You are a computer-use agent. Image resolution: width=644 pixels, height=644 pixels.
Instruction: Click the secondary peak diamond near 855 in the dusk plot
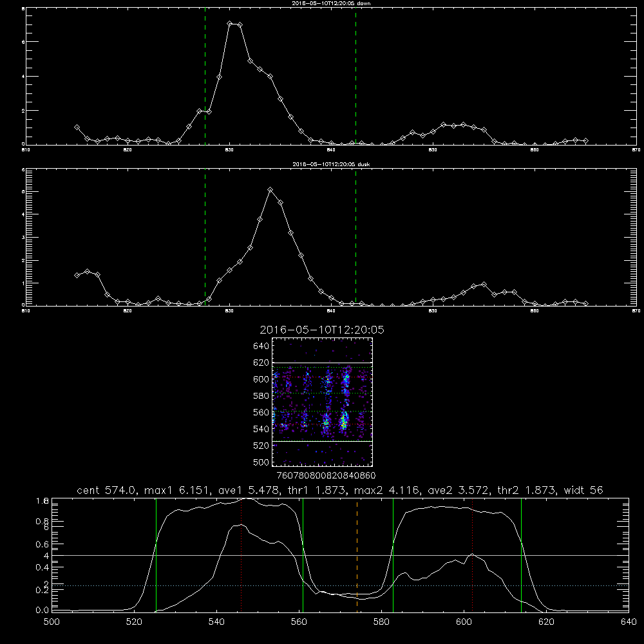pos(484,284)
